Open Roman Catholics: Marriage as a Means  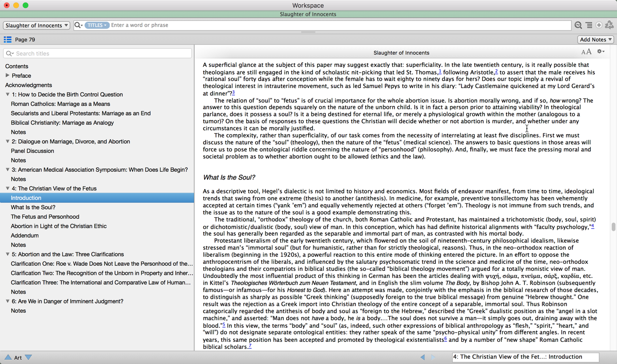tap(60, 104)
